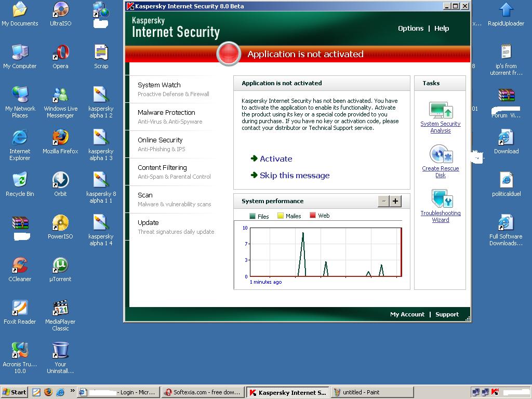Click the red status indicator light
Viewport: 532px width, 399px height.
tap(229, 54)
